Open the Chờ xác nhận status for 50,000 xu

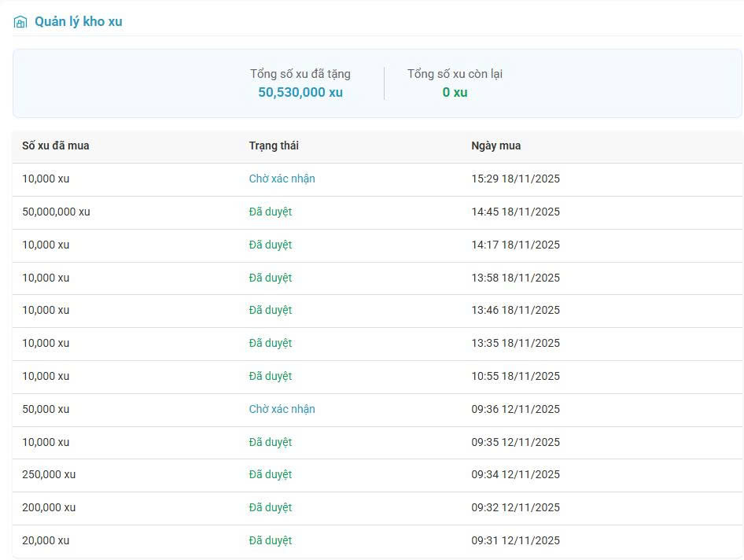coord(282,409)
